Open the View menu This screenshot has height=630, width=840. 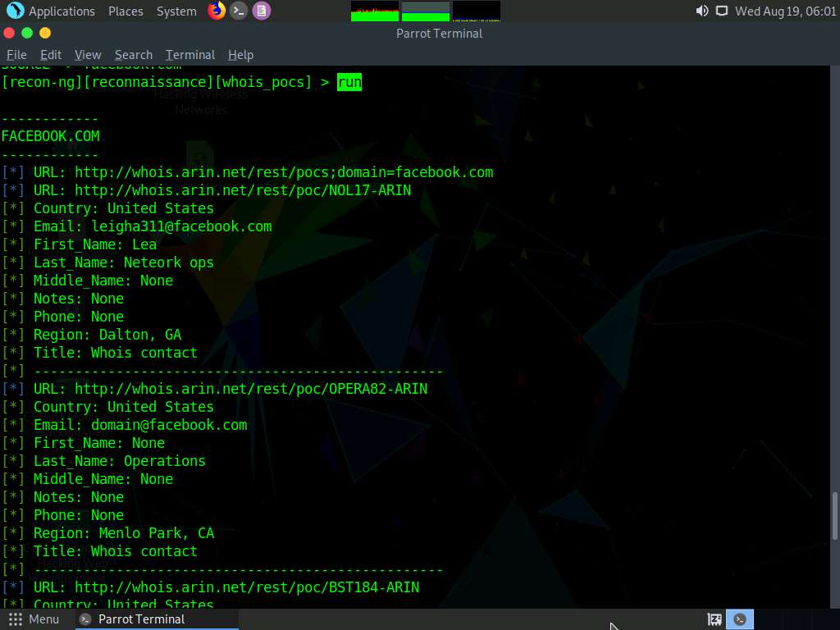(x=88, y=55)
